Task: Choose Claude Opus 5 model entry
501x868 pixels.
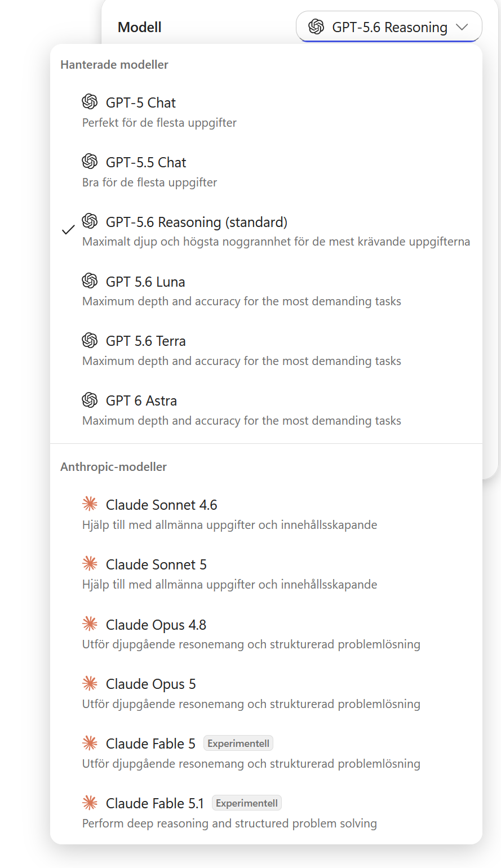Action: click(x=266, y=693)
